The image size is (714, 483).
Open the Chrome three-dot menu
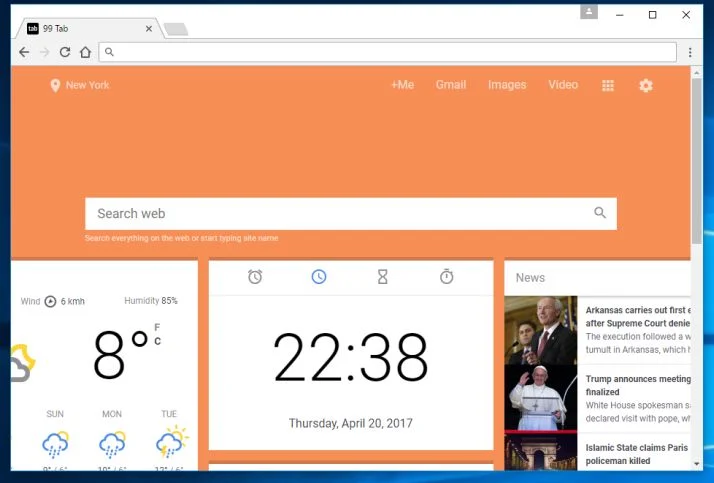690,52
